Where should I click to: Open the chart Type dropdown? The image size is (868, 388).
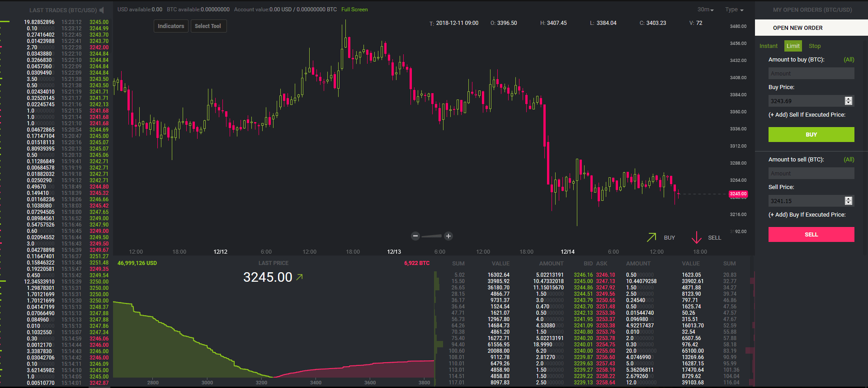[x=734, y=9]
